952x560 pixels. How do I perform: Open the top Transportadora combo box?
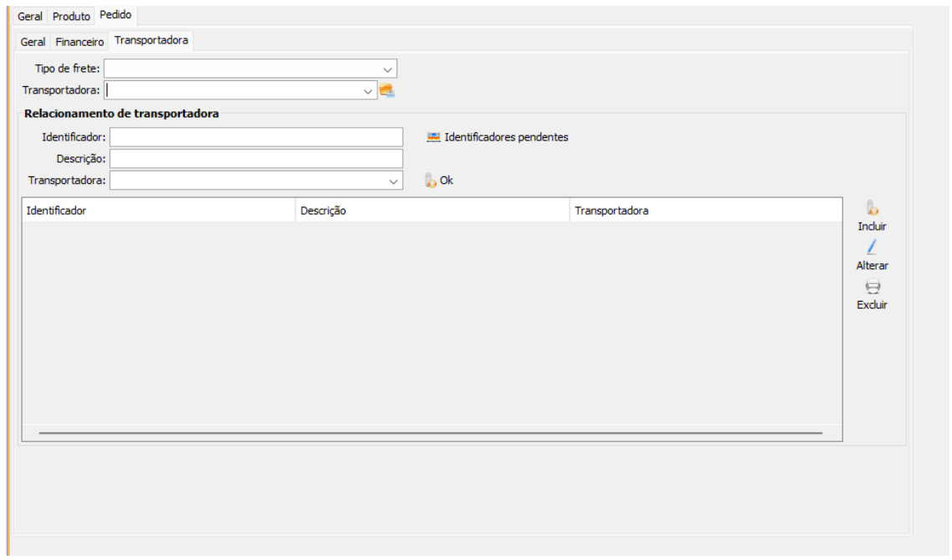(x=369, y=90)
